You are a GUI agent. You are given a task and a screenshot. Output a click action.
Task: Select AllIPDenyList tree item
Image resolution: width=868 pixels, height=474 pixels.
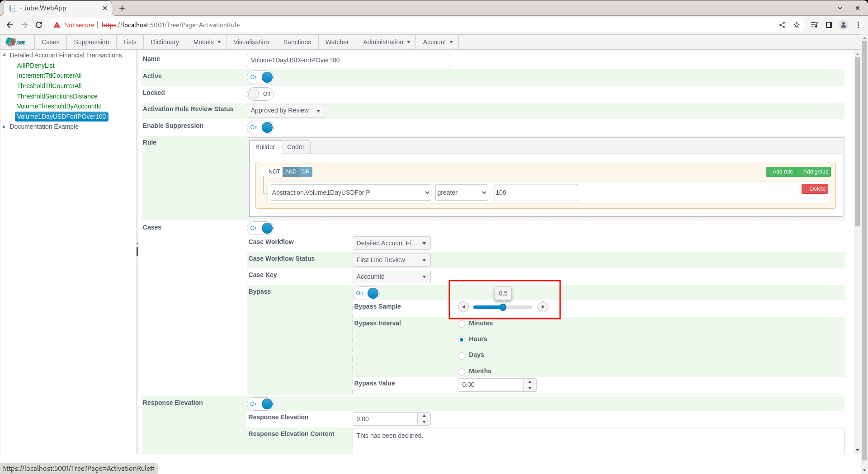point(36,66)
